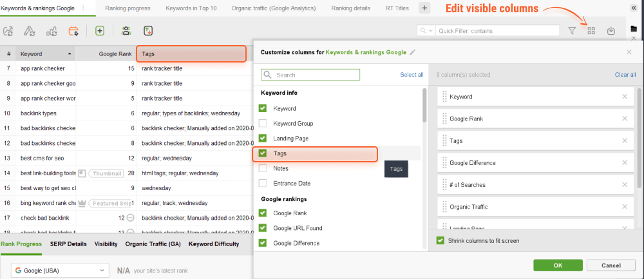644x279 pixels.
Task: Toggle Shrink columns to fit screen
Action: click(x=440, y=240)
